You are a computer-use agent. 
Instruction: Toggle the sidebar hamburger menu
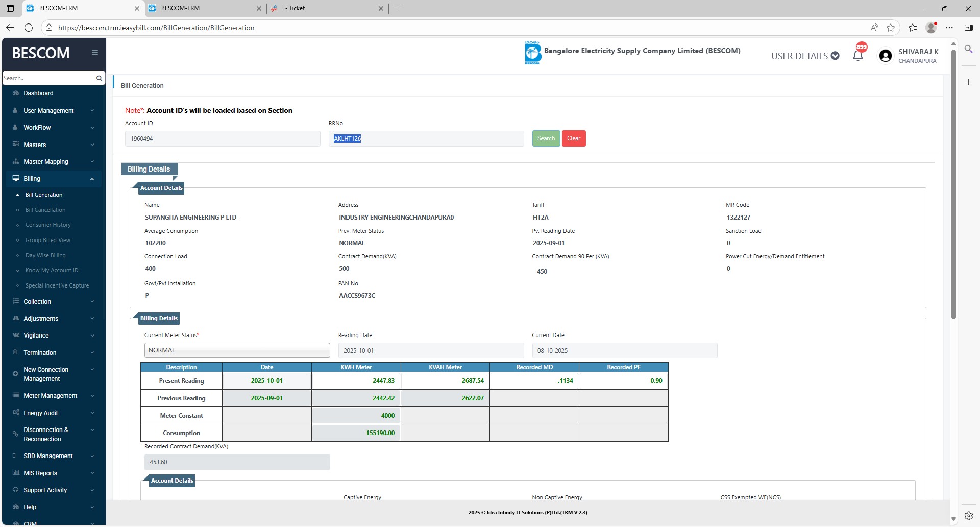[95, 52]
